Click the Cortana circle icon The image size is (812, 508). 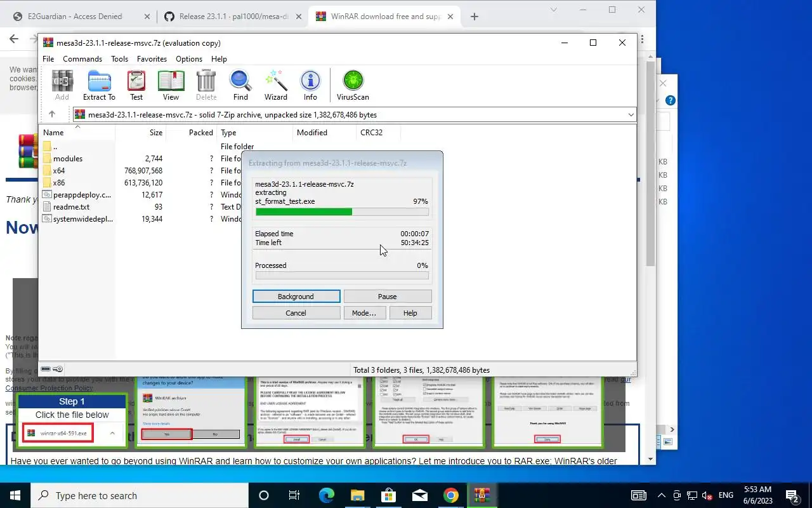point(264,495)
